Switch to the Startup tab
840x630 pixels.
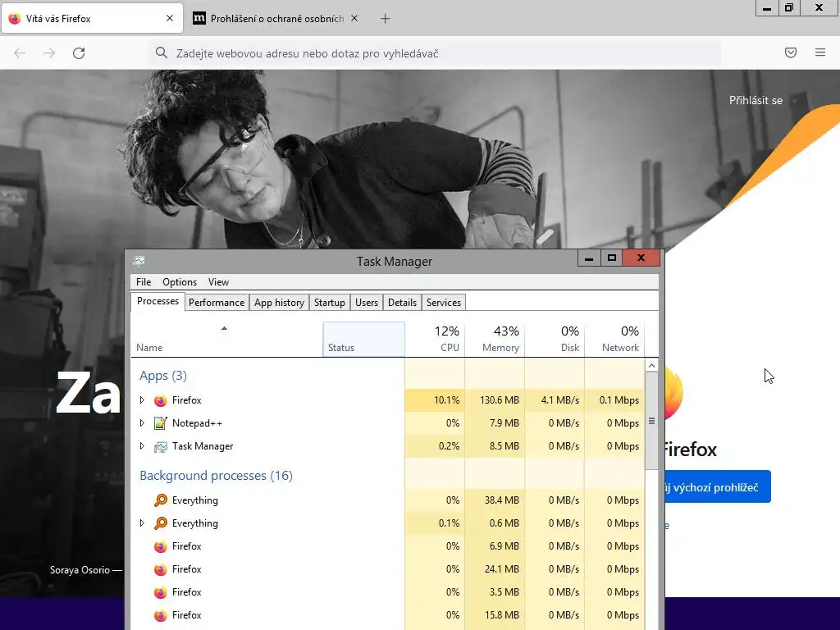pyautogui.click(x=330, y=303)
